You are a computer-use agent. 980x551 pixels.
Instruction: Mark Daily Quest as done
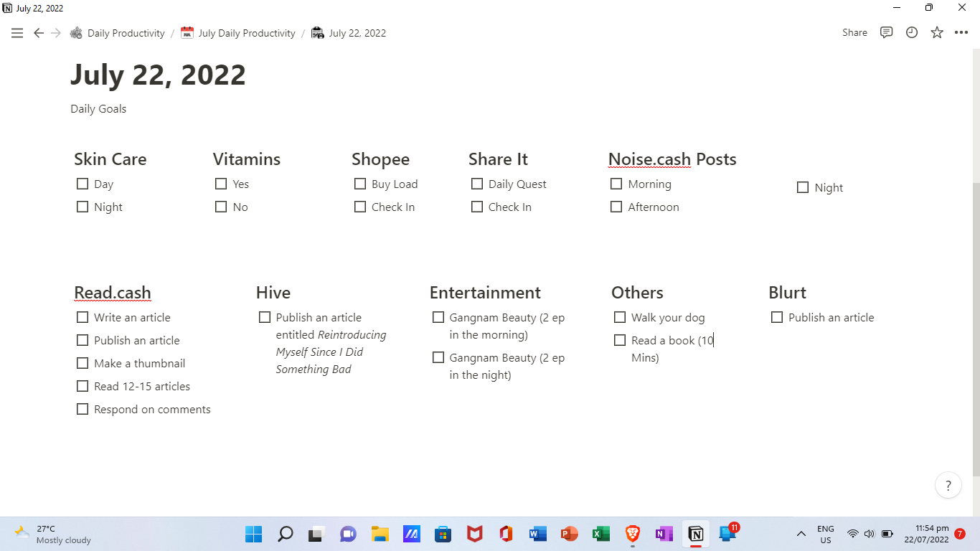click(477, 184)
